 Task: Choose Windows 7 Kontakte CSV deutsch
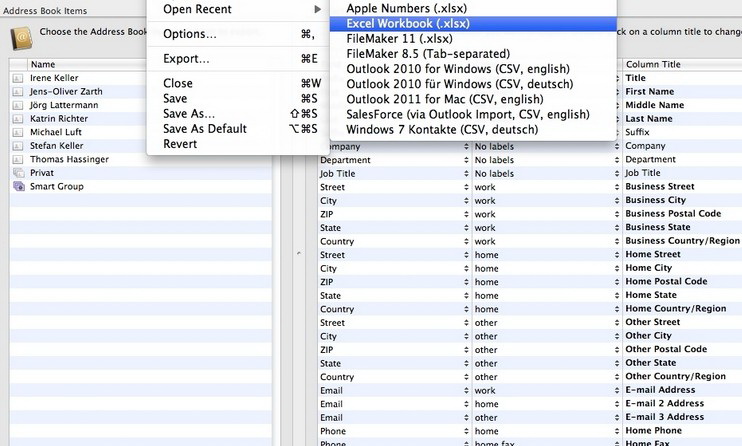tap(473, 130)
